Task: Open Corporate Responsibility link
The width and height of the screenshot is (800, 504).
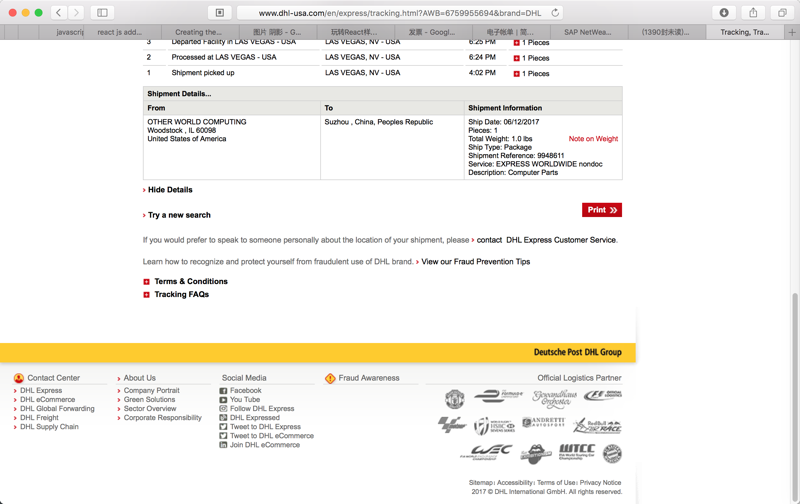Action: point(163,418)
